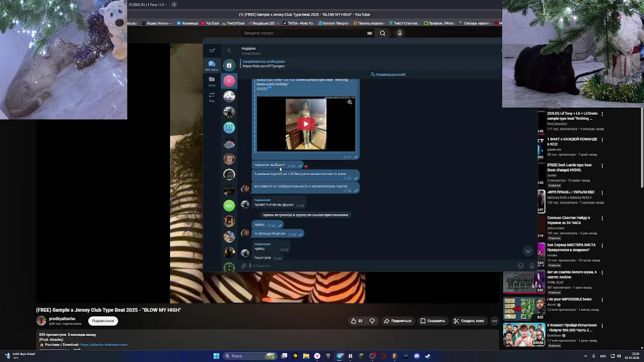Viewport: 644px width, 362px height.
Task: Show hidden tray icons chevron
Action: pyautogui.click(x=585, y=356)
